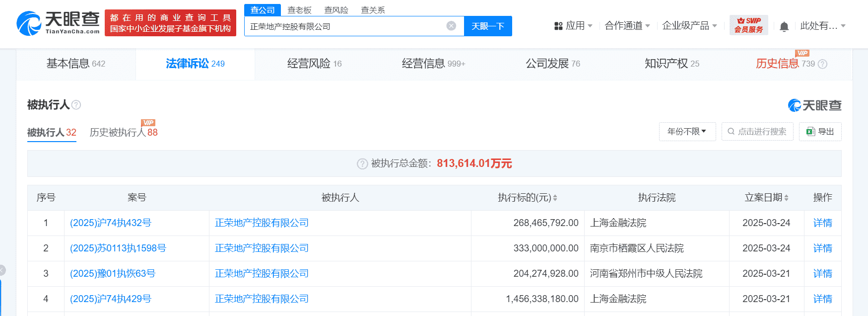Open the 应用 dropdown menu
Screen dimensions: 868x316
coord(573,26)
